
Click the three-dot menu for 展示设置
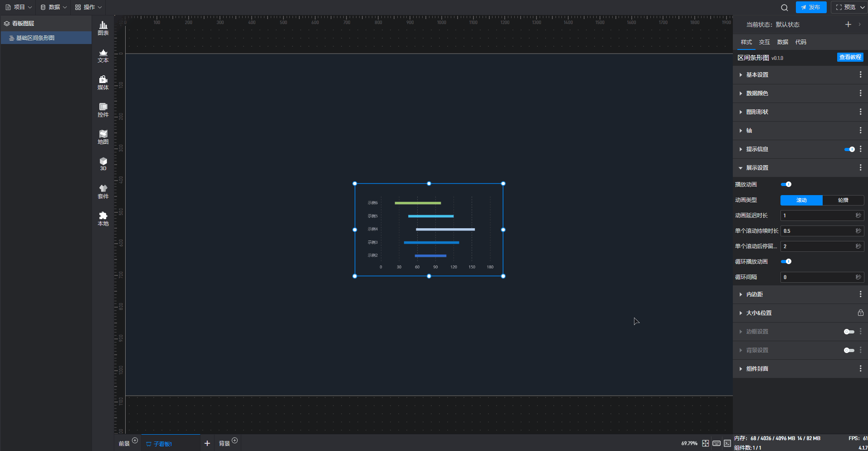point(860,168)
